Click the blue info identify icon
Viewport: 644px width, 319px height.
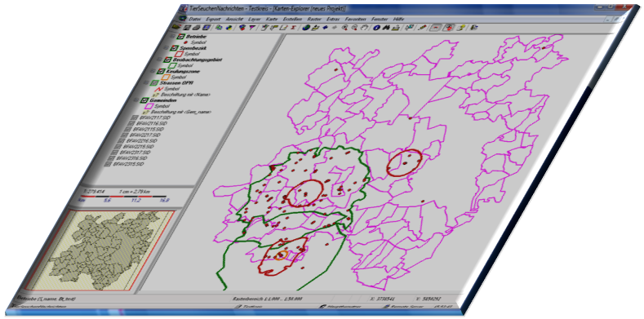click(375, 28)
